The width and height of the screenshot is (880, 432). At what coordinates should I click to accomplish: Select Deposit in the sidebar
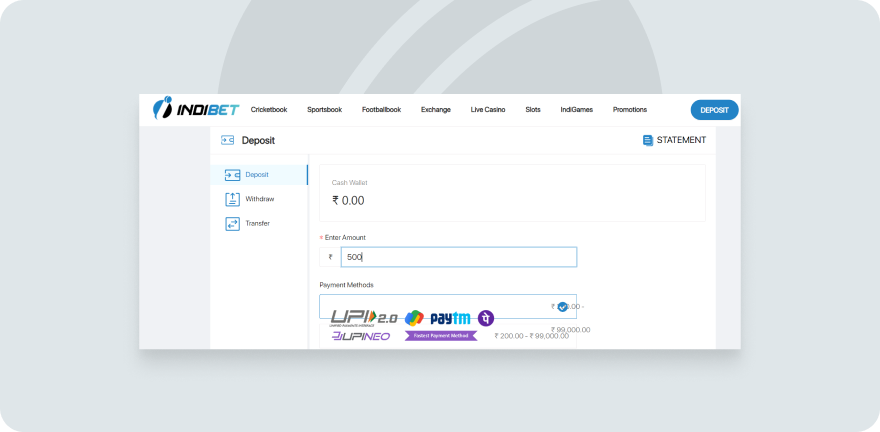click(259, 175)
